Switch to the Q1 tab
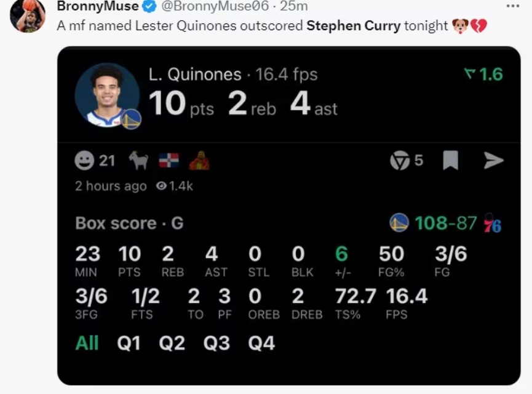The width and height of the screenshot is (532, 394). [x=129, y=343]
